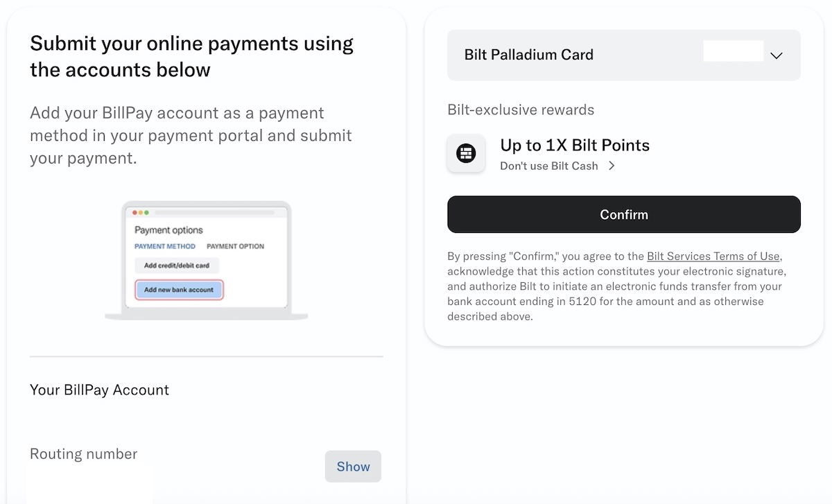Click "Add new bank account" in illustration
This screenshot has height=504, width=832.
pyautogui.click(x=179, y=290)
